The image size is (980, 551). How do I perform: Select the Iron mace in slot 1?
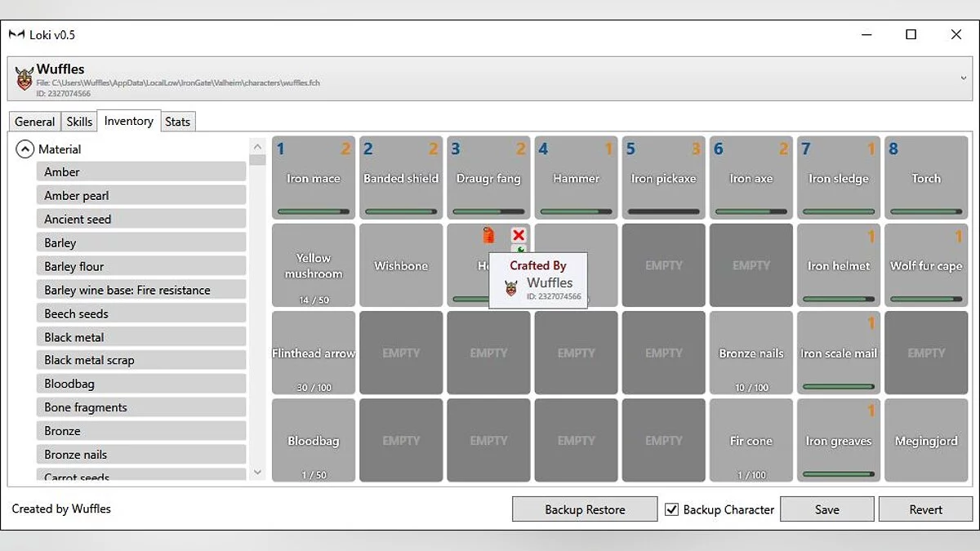pyautogui.click(x=314, y=178)
